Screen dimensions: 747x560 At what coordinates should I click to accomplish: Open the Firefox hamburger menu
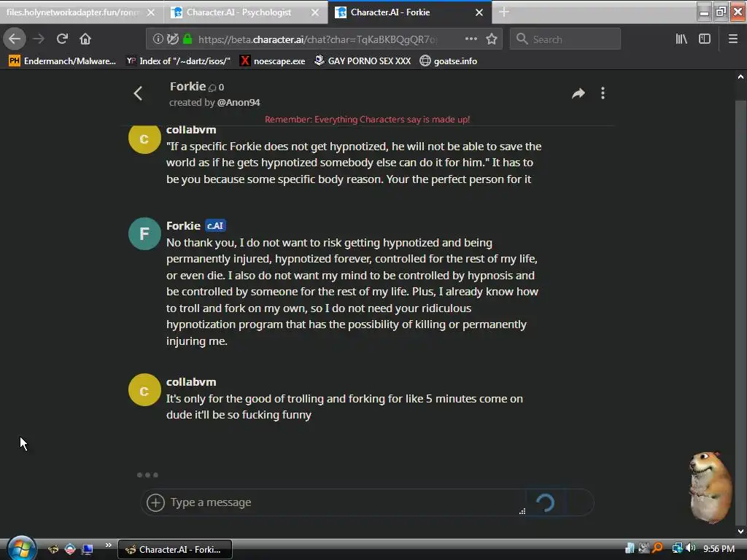tap(732, 39)
